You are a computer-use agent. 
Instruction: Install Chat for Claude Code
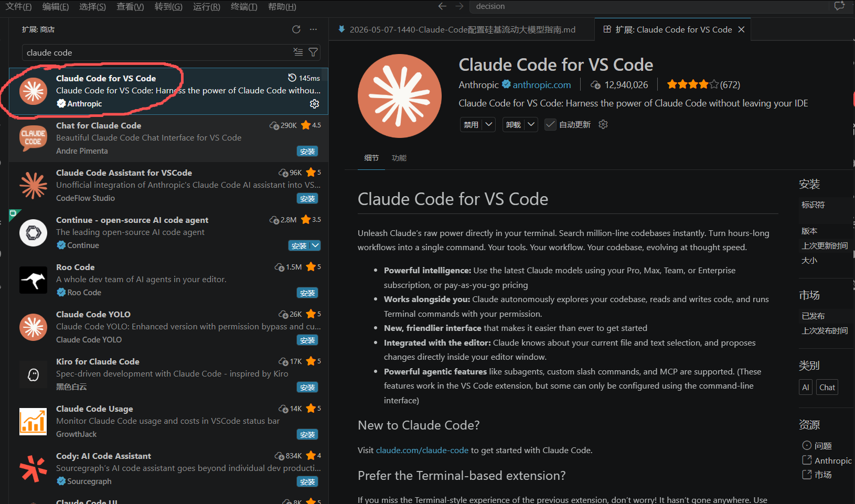coord(307,151)
